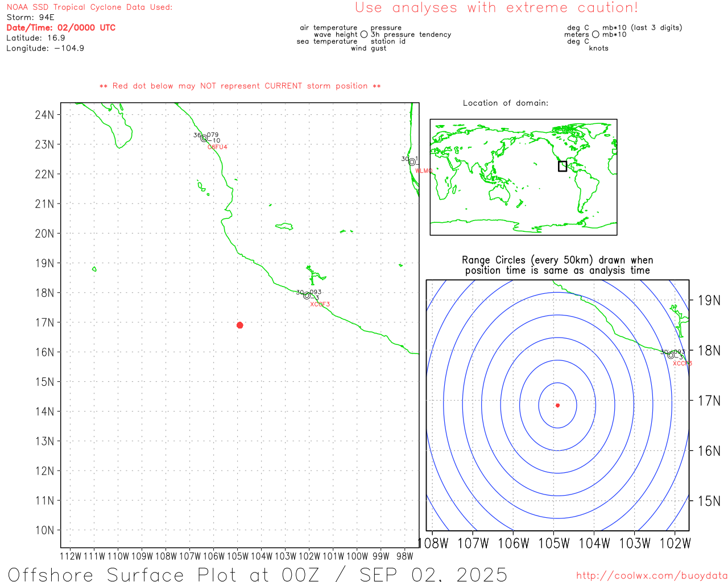Click the world overview map thumbnail

coord(523,177)
